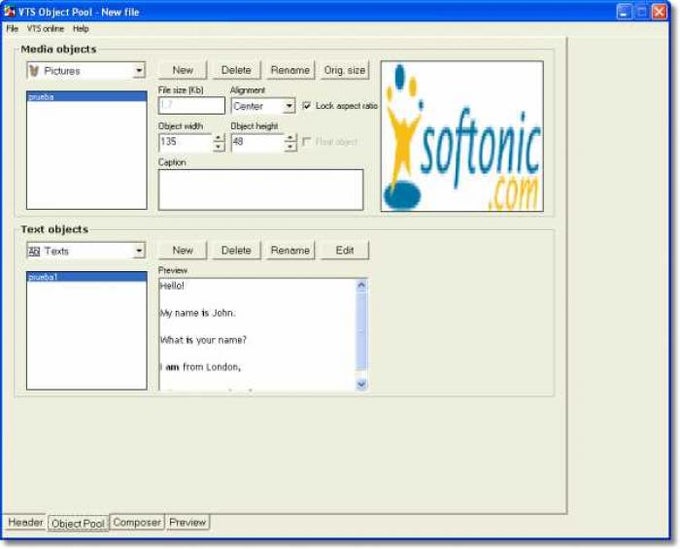
Task: Switch to the Header tab
Action: [x=25, y=522]
